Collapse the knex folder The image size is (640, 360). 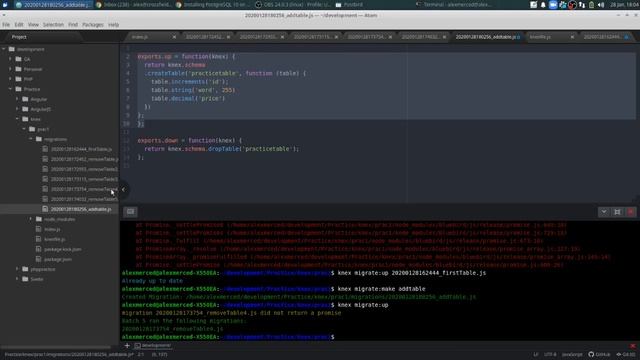point(18,119)
